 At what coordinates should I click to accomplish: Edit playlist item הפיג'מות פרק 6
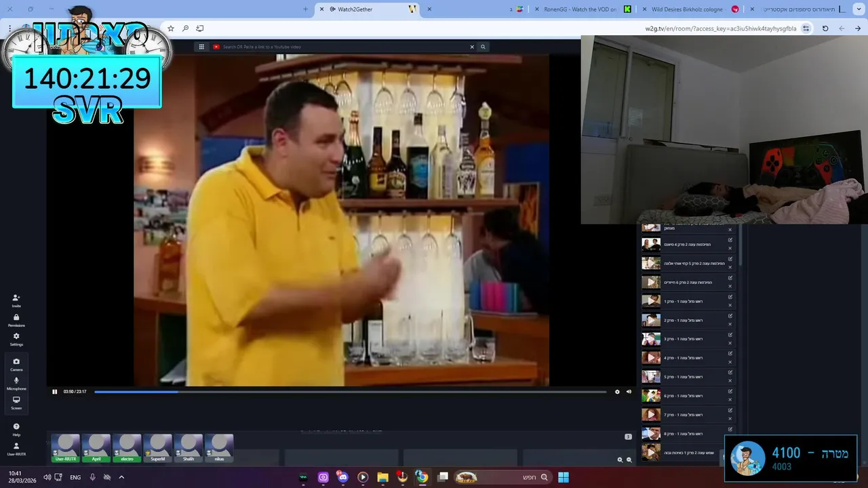point(730,278)
